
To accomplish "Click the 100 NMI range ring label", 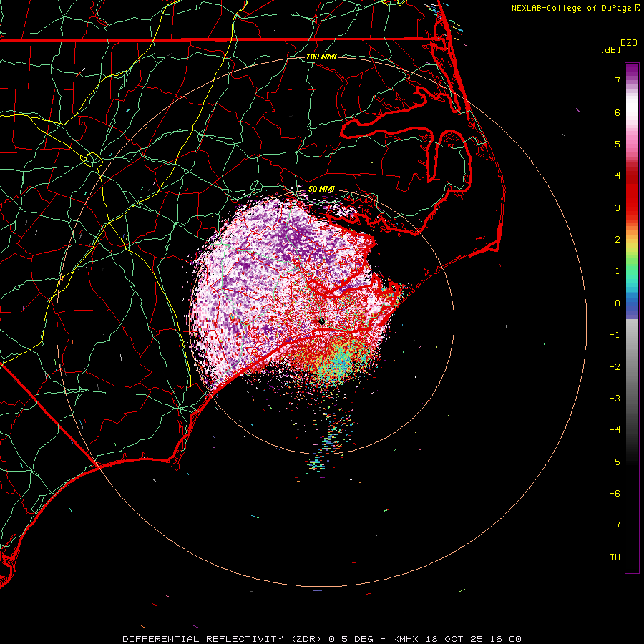I will tap(321, 57).
